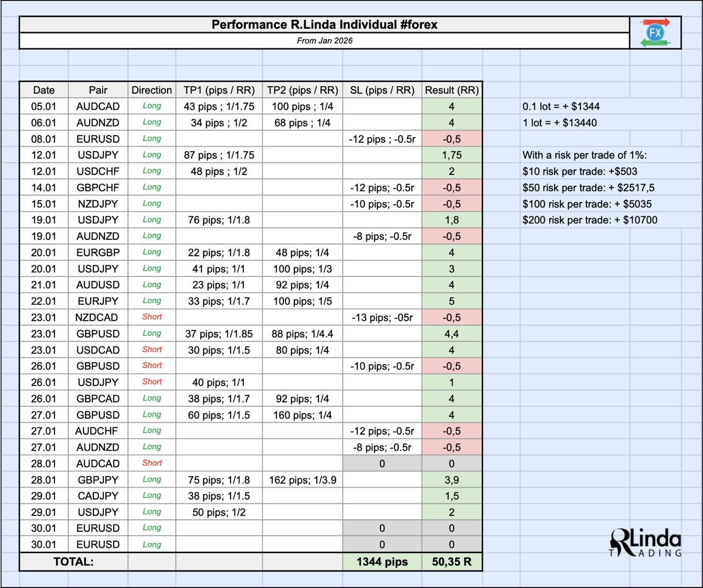This screenshot has height=588, width=703.
Task: Select the '1344 pips' total cell
Action: point(382,562)
